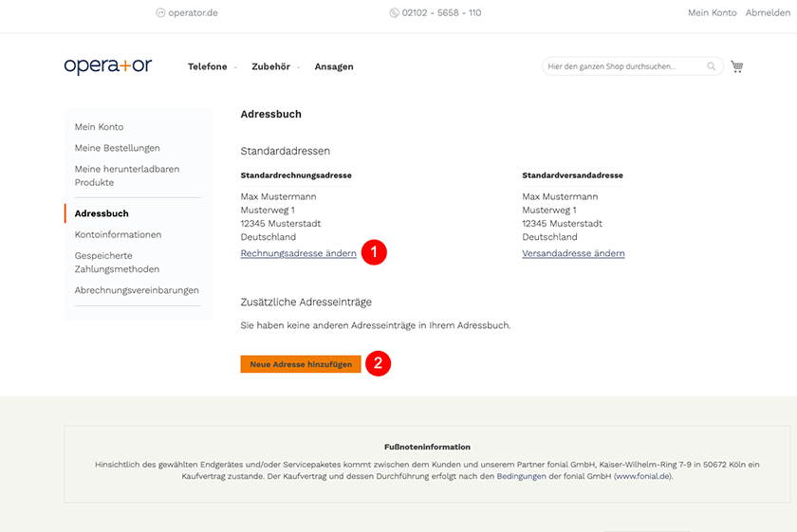797x532 pixels.
Task: Open Gespeicherte Zahlungsmethoden sidebar entry
Action: point(117,262)
